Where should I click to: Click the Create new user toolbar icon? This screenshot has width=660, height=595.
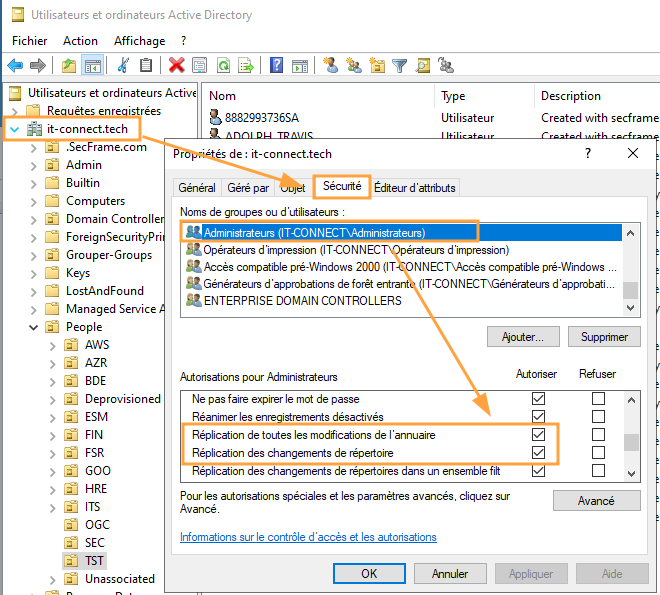pyautogui.click(x=331, y=66)
